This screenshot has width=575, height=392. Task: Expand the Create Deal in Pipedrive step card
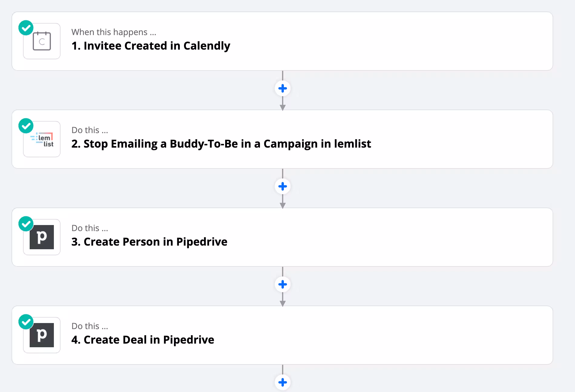coord(282,335)
